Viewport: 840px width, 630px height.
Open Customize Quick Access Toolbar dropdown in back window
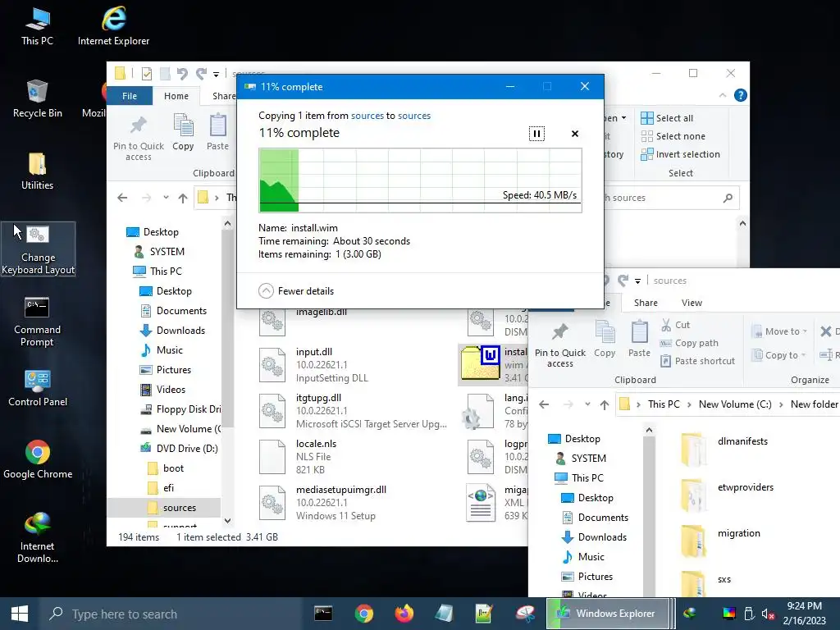(x=216, y=74)
